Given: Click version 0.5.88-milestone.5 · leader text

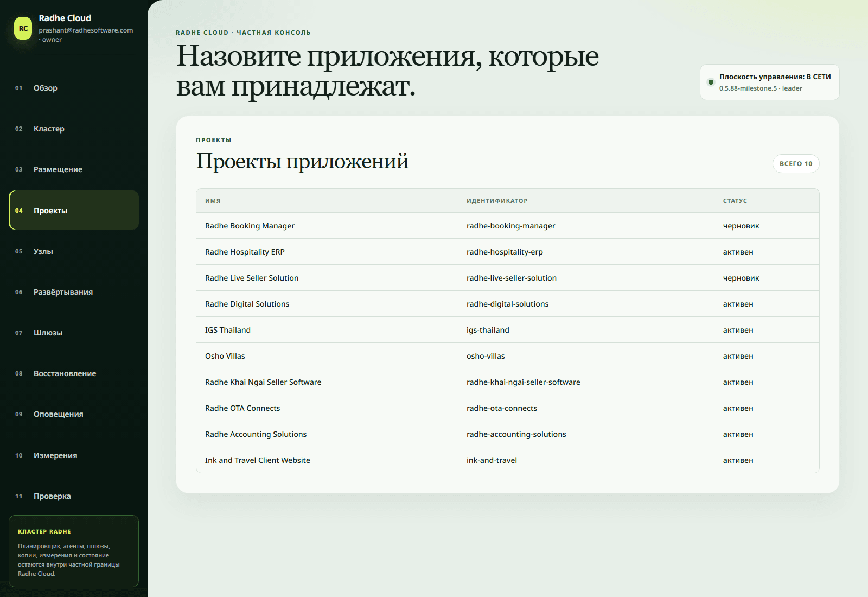Looking at the screenshot, I should point(761,88).
